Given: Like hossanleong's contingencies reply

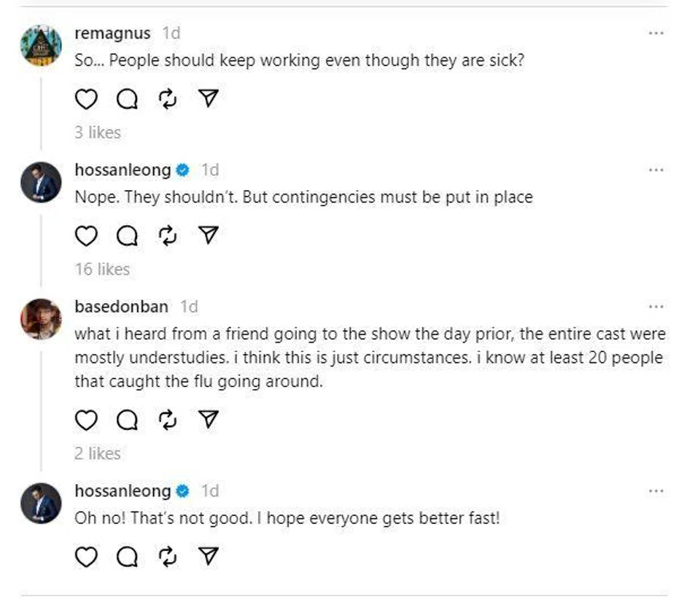Looking at the screenshot, I should 86,235.
